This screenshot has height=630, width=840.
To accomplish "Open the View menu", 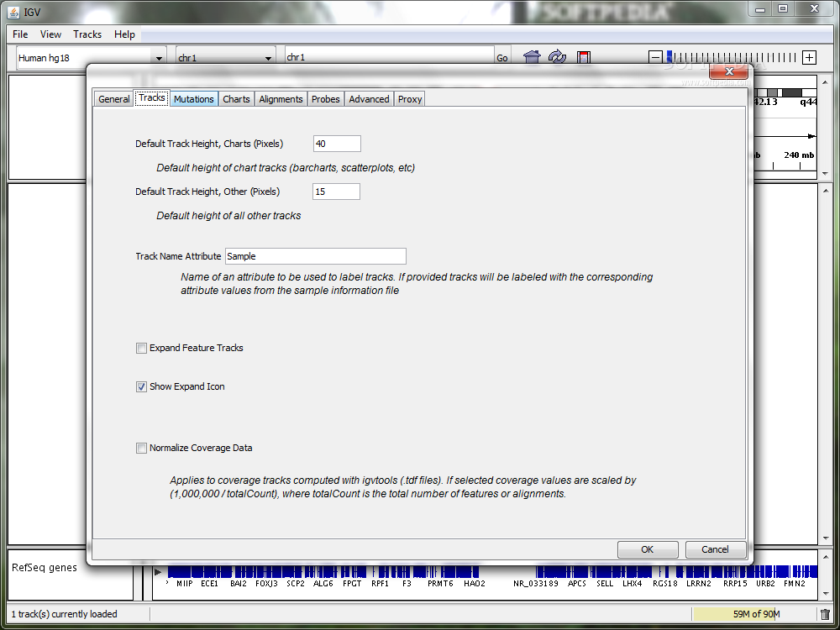I will click(50, 34).
